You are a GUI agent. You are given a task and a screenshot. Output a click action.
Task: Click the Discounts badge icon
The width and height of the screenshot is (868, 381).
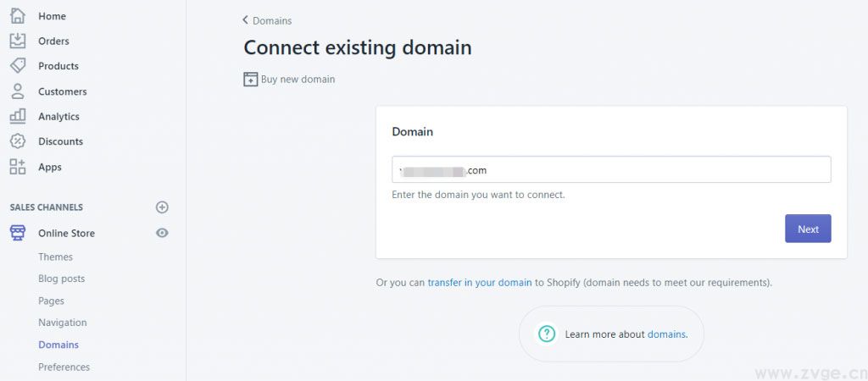click(x=18, y=141)
